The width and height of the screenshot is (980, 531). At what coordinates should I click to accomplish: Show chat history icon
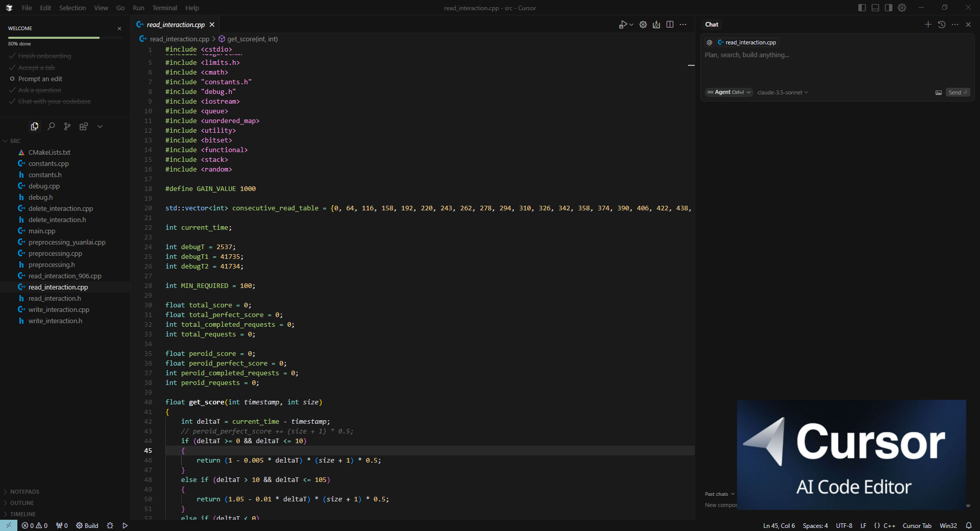coord(942,25)
